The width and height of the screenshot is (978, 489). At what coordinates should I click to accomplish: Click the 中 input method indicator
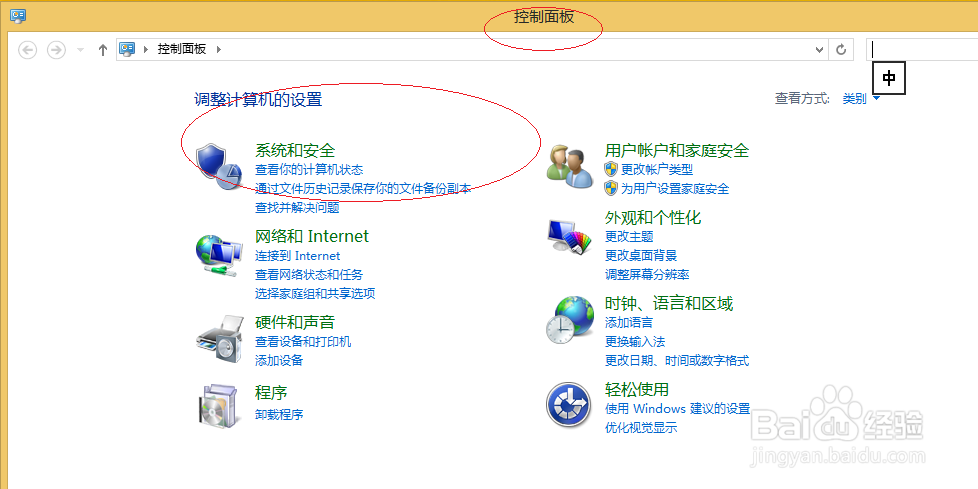click(888, 78)
